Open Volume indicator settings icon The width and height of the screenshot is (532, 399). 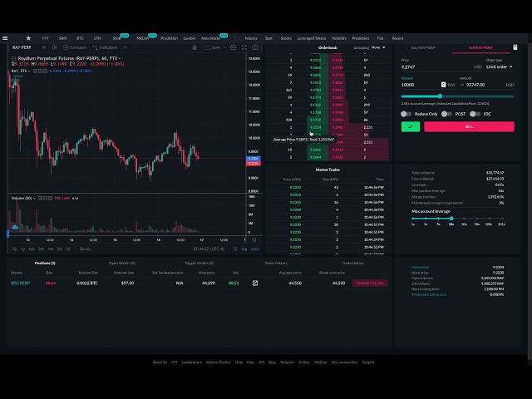point(45,198)
